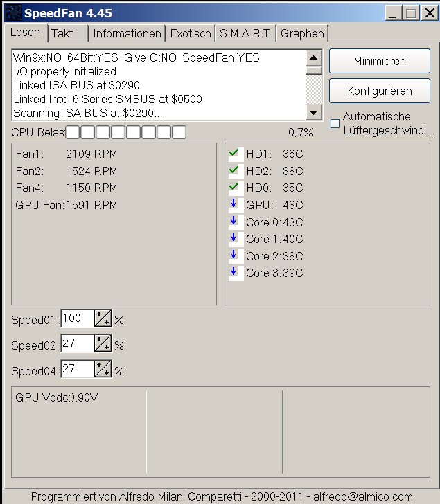The width and height of the screenshot is (440, 504).
Task: Click log line 'Win9x:NO 64Bit:YES'
Action: click(x=137, y=58)
